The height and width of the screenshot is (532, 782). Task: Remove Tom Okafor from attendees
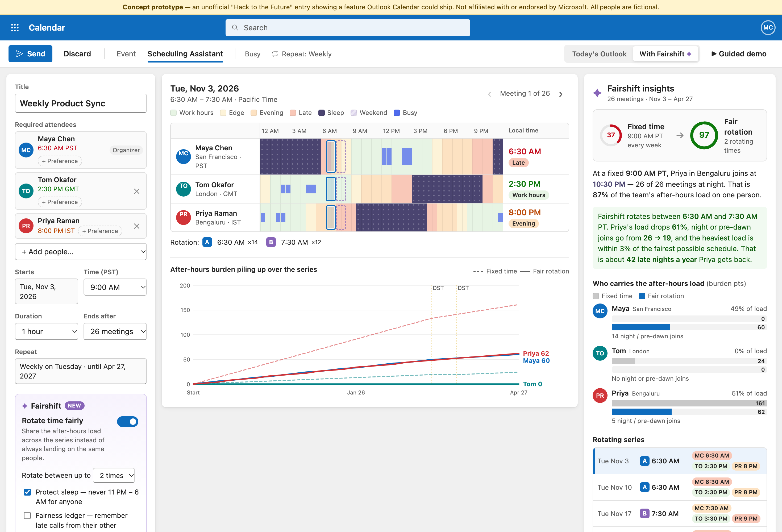(x=137, y=191)
